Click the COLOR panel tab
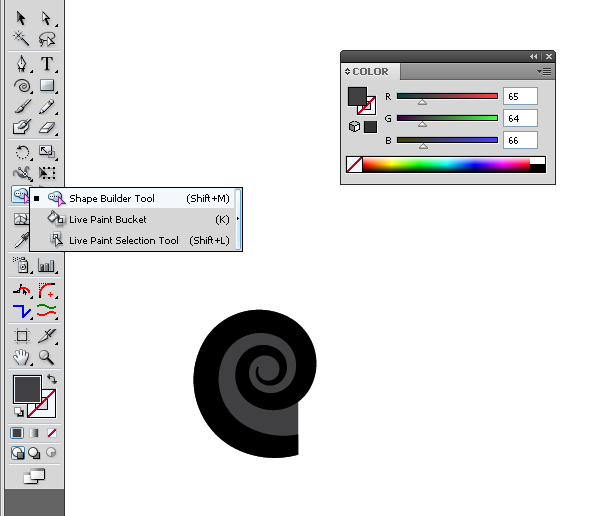 [370, 72]
